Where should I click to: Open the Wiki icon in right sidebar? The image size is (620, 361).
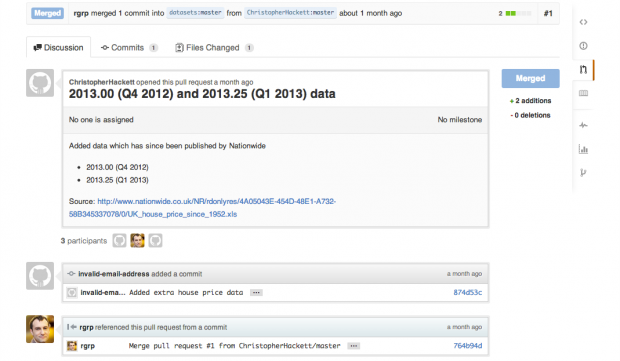[x=583, y=93]
